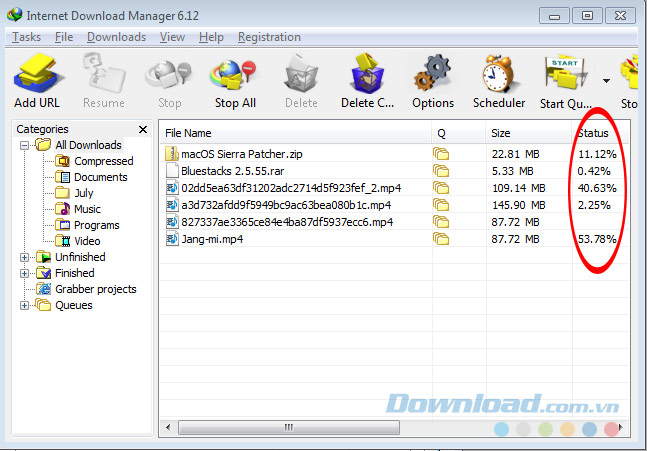Open the View menu
The width and height of the screenshot is (647, 451).
(x=172, y=37)
